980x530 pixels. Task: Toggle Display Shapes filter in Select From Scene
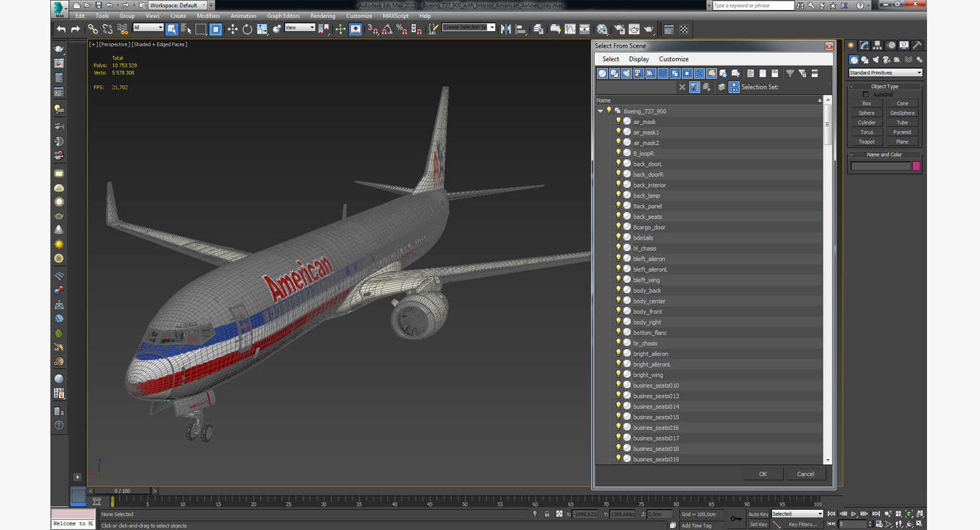point(614,74)
